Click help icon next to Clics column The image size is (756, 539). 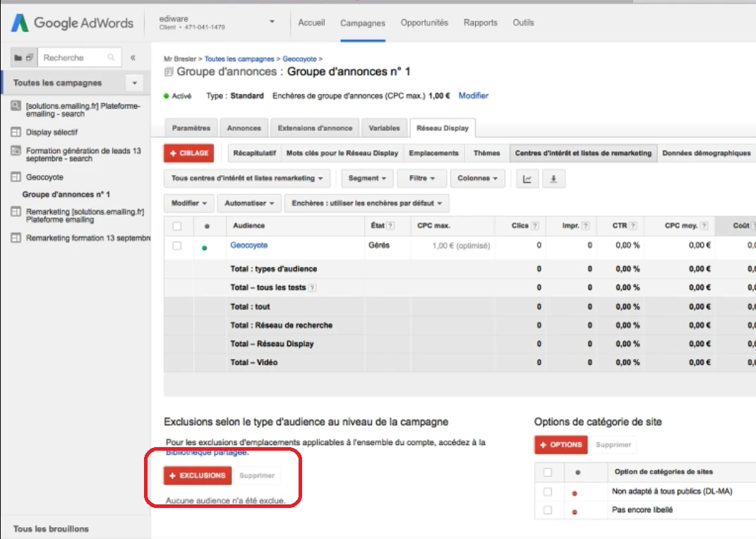point(535,226)
